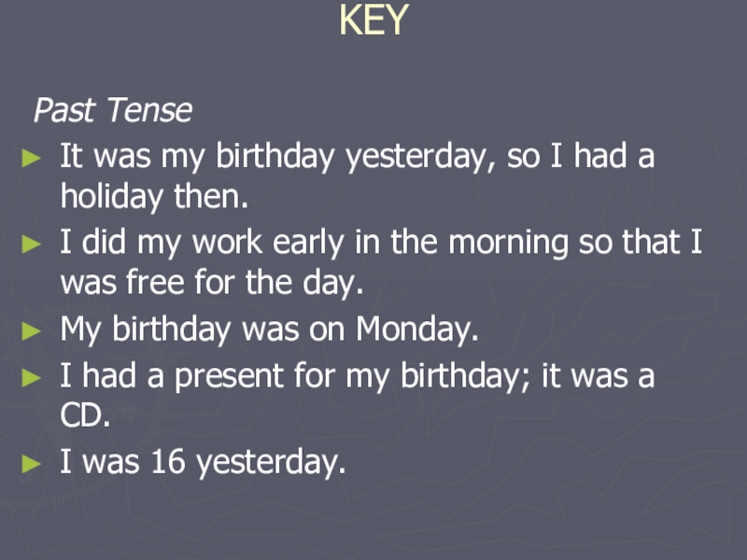Click the bullet arrow next to "I had a present"

point(34,377)
